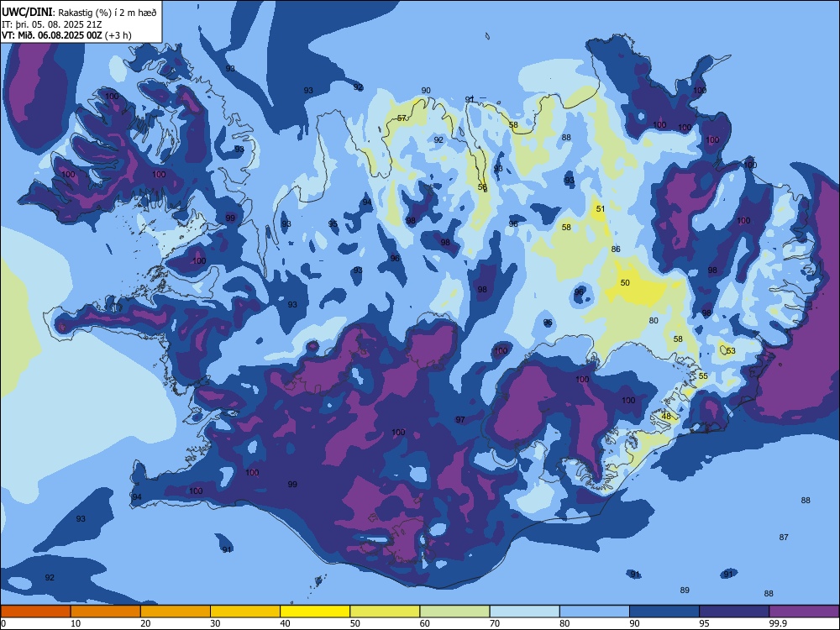Viewport: 840px width, 630px height.
Task: Click the pale blue 70–80 legend swatch
Action: pos(524,612)
